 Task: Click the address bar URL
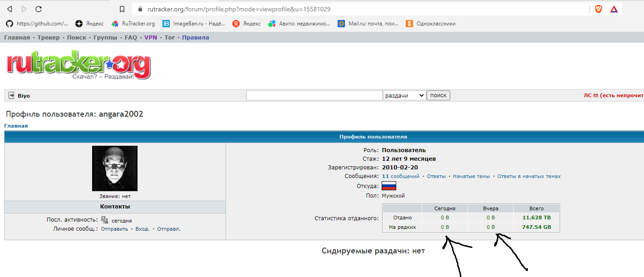click(239, 9)
